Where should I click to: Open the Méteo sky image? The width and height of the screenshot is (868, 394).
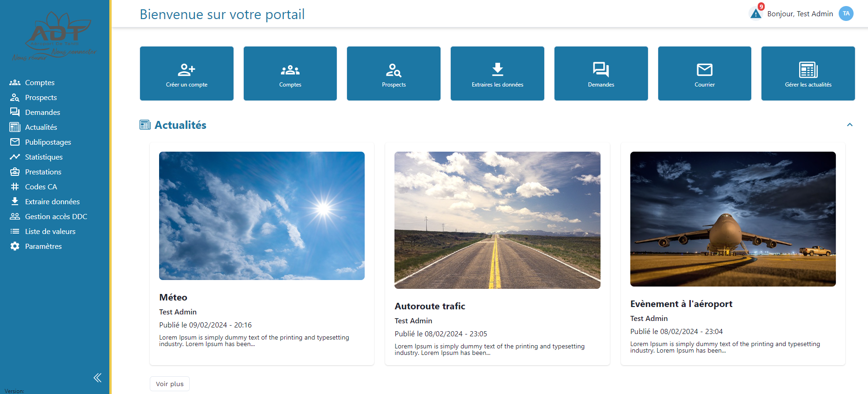point(262,216)
